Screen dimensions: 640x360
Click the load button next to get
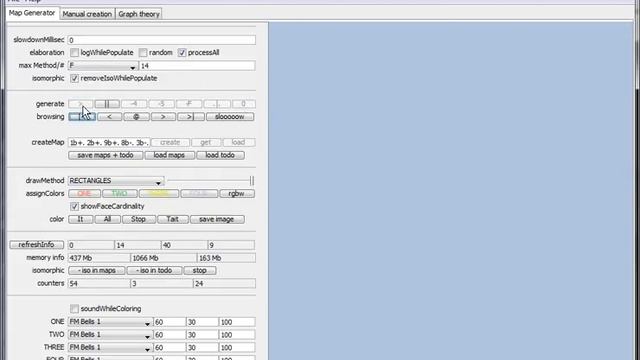pos(238,142)
